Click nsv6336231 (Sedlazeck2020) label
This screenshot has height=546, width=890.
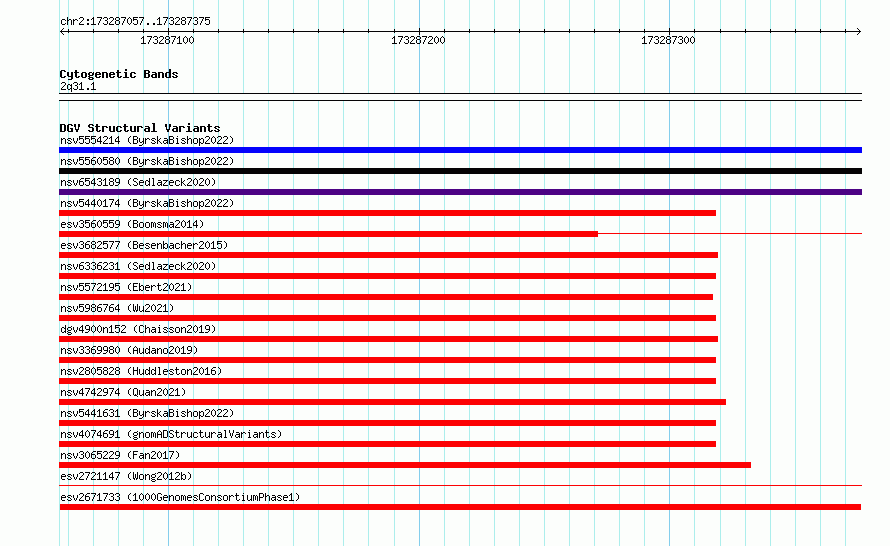pos(138,266)
